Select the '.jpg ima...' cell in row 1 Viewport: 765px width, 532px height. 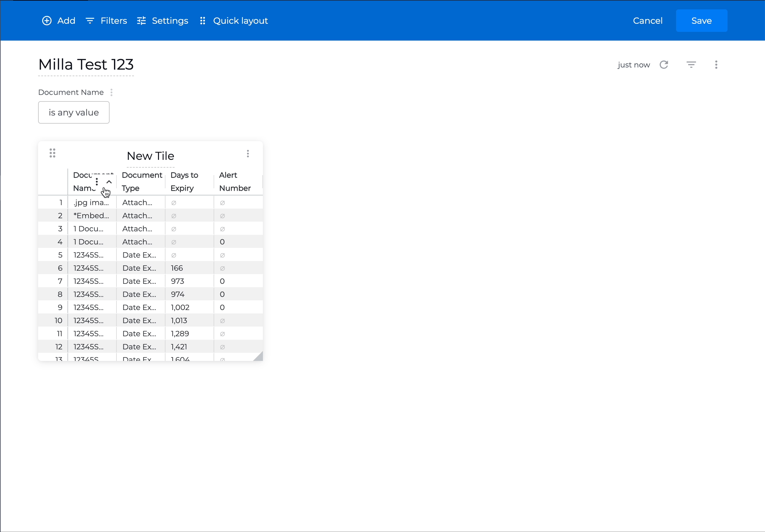[x=92, y=203]
